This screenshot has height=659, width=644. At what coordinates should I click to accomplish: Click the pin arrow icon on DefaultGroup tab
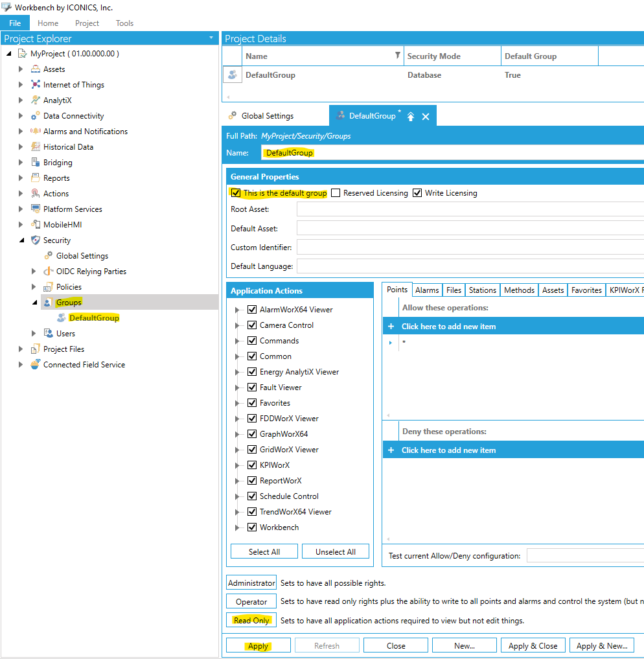pos(411,117)
